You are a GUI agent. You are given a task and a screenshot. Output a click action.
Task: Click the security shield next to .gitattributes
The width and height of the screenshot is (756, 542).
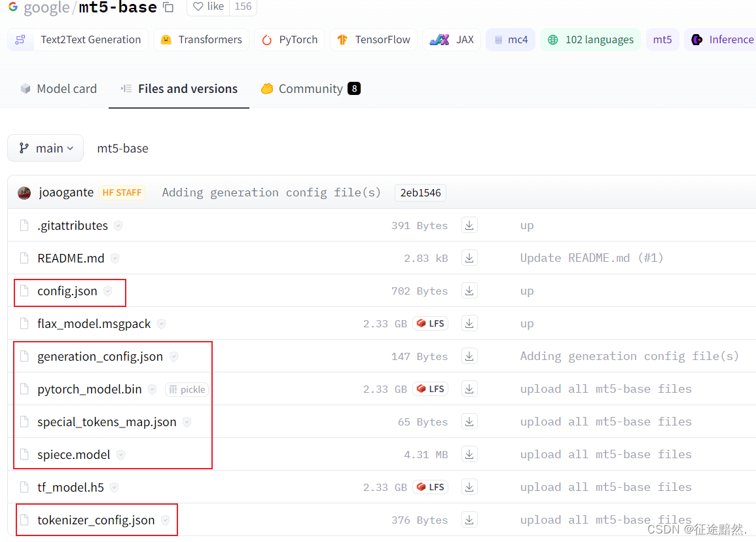[x=118, y=226]
